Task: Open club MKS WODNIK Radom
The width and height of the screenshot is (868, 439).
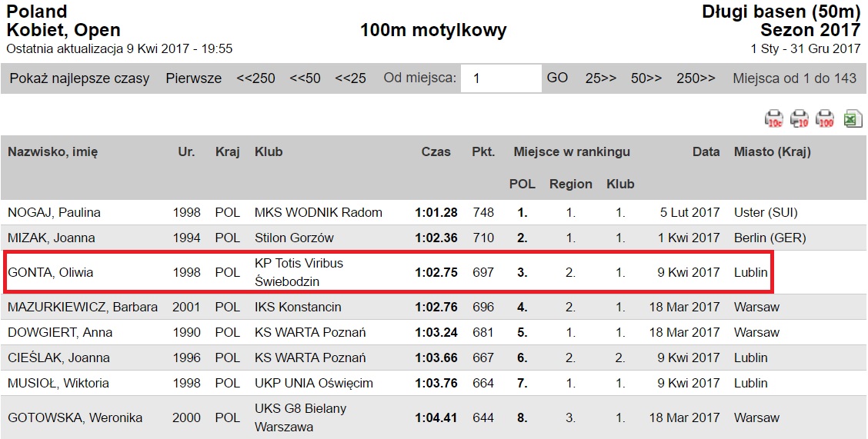Action: pos(319,212)
